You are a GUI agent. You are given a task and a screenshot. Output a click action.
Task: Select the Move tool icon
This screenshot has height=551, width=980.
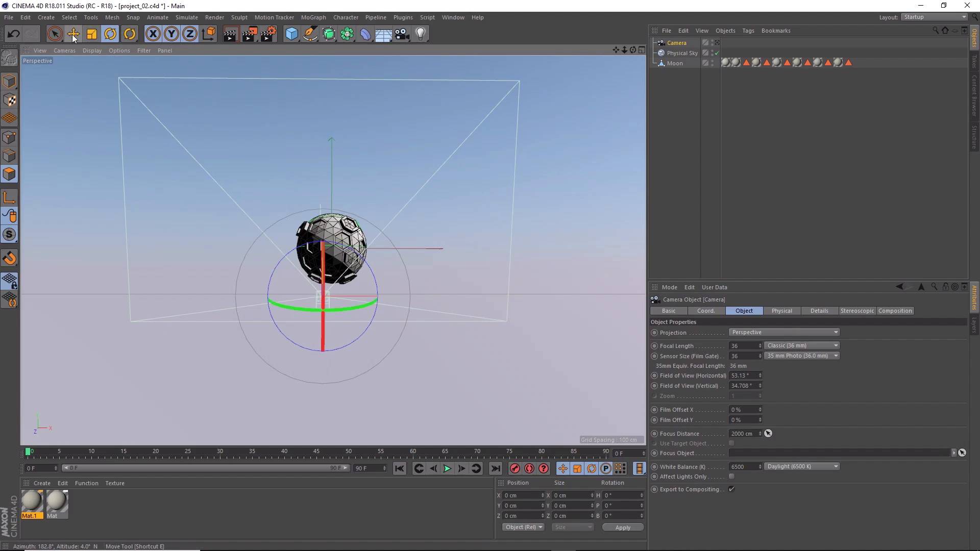point(73,34)
